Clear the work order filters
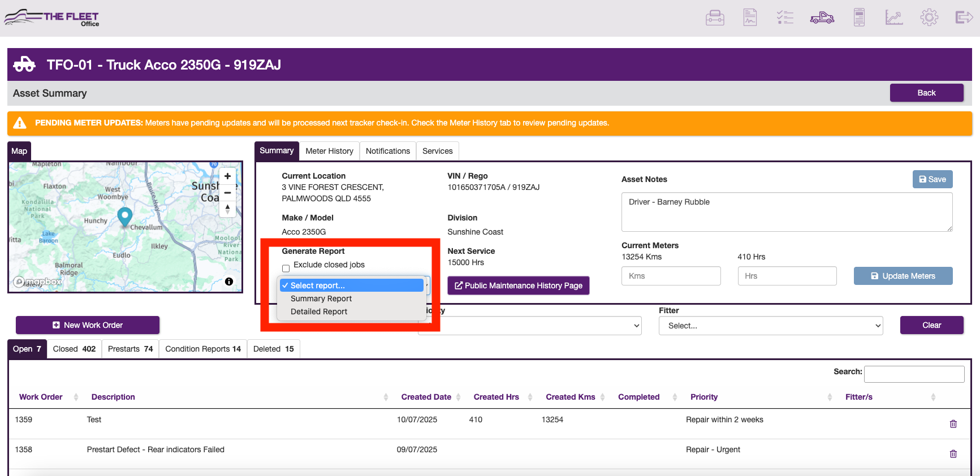980x476 pixels. tap(932, 325)
